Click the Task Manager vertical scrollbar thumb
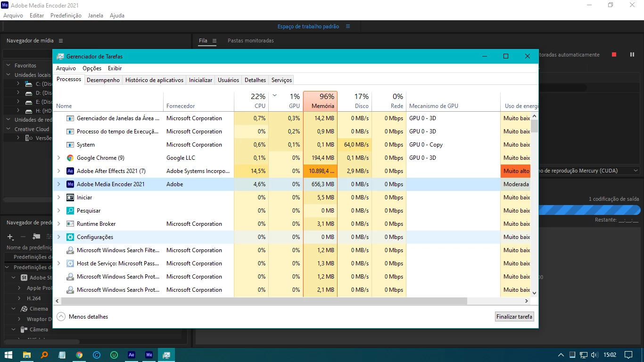The width and height of the screenshot is (644, 362). click(x=534, y=126)
